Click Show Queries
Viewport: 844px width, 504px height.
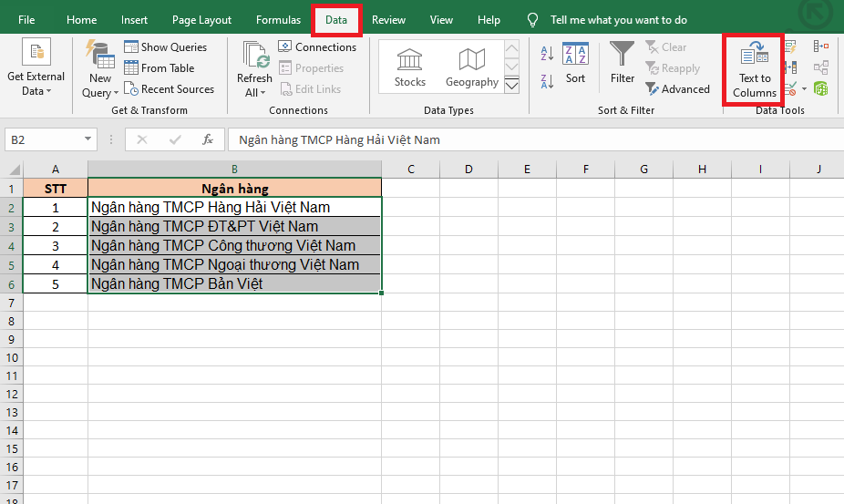(166, 46)
